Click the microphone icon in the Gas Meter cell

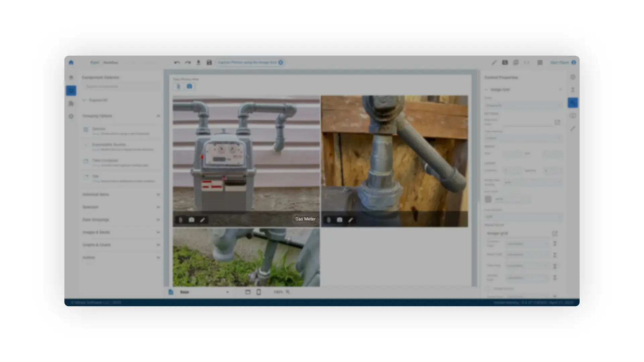coord(181,220)
